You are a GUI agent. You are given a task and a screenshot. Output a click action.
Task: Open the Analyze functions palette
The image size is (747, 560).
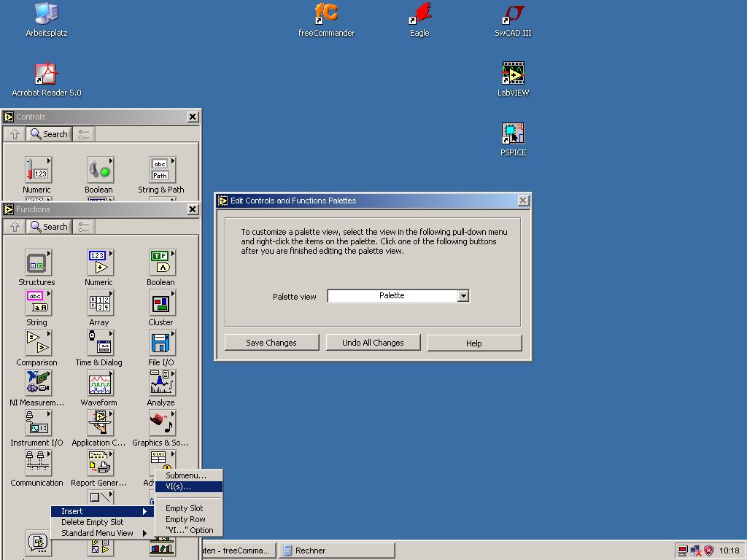pos(162,383)
